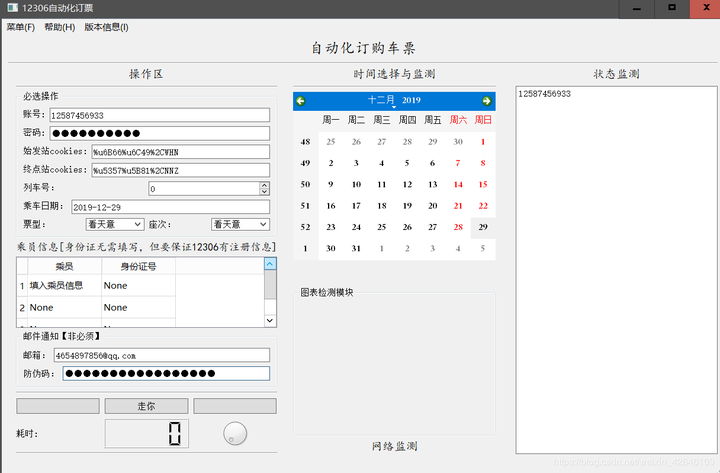Select December 1 in calendar
This screenshot has height=473, width=720.
pos(483,141)
